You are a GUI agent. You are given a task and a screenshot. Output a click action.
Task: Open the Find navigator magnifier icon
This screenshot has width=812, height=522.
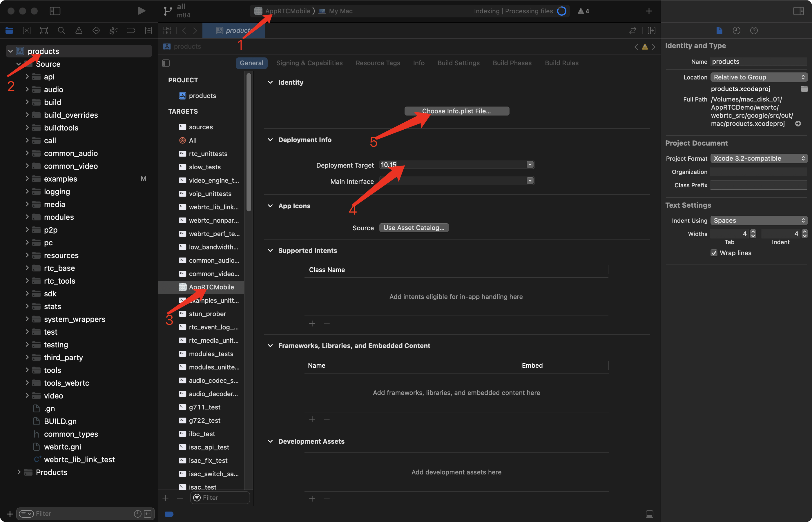click(61, 30)
